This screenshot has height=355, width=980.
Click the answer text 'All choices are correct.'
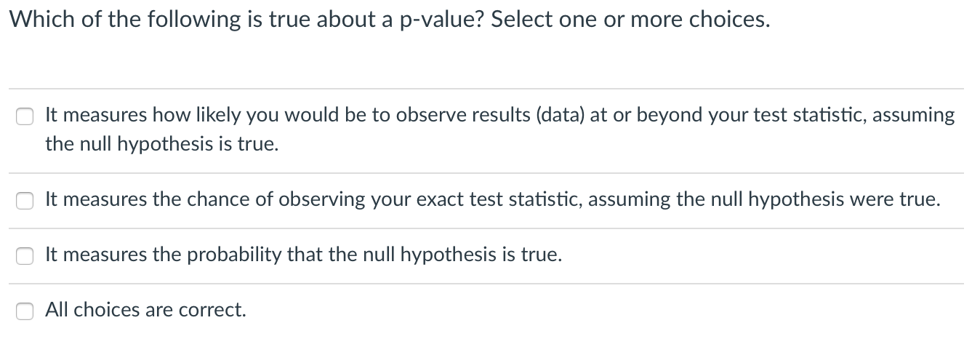tap(145, 310)
